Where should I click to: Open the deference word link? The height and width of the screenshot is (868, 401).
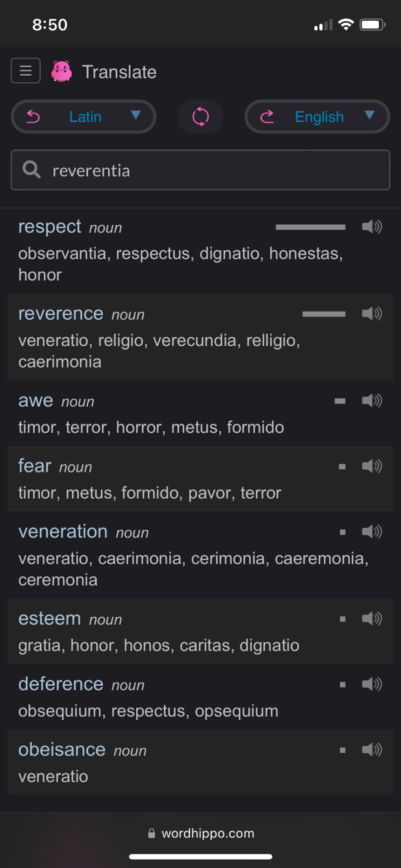pos(61,684)
